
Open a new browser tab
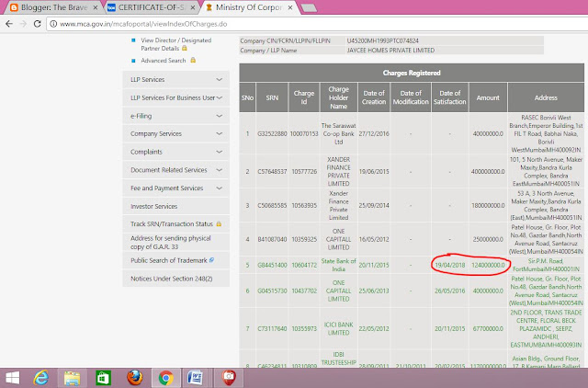click(x=309, y=8)
